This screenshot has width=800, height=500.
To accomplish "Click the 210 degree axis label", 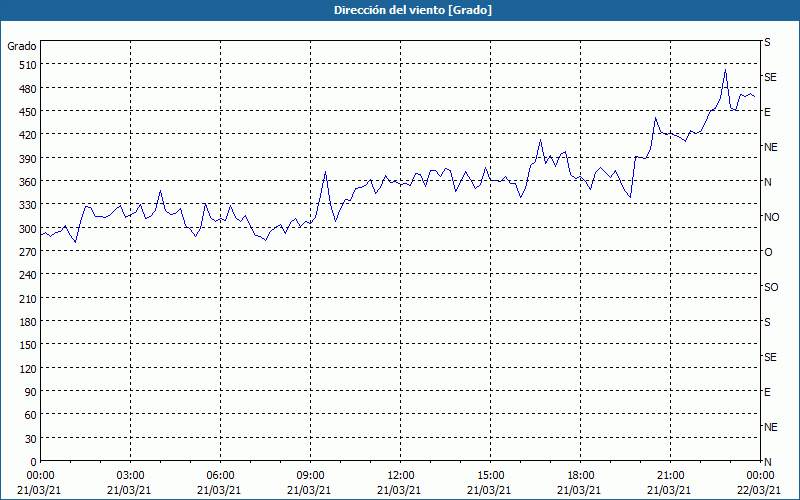I will (28, 299).
